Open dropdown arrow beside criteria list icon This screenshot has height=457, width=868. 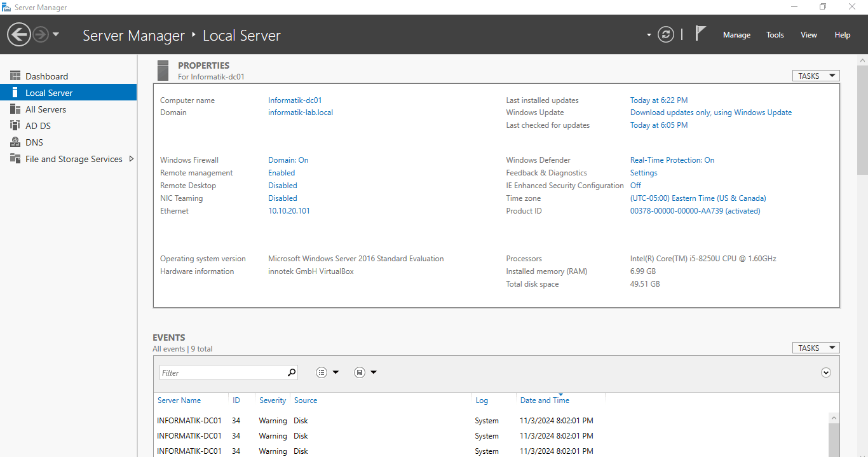(x=336, y=372)
